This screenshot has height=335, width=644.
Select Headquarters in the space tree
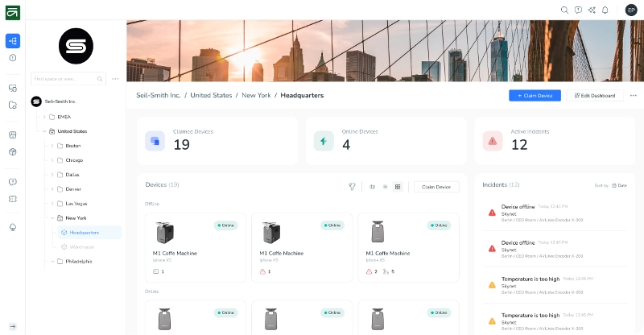pos(89,232)
